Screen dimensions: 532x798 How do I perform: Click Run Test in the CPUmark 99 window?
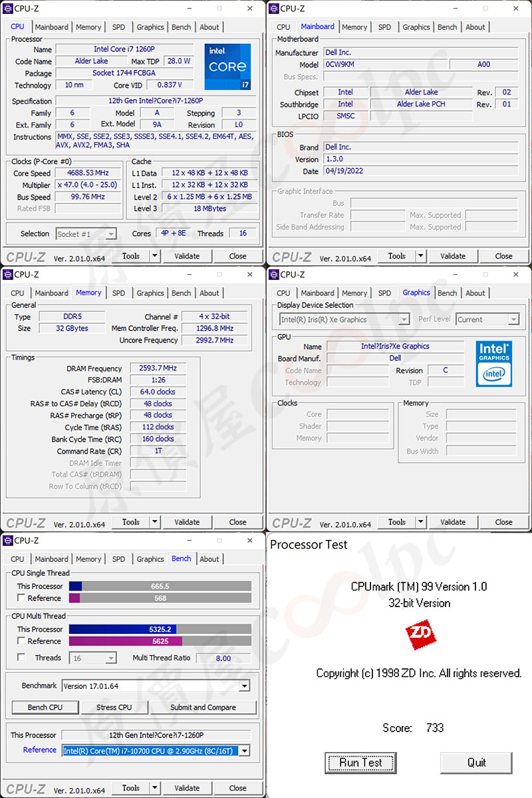[x=361, y=763]
